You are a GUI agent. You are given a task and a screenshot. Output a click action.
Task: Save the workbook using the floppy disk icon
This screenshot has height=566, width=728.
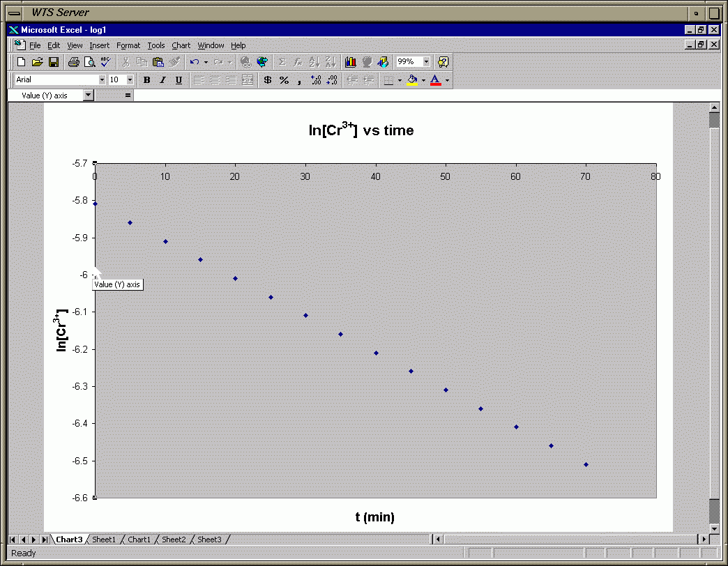pos(54,62)
